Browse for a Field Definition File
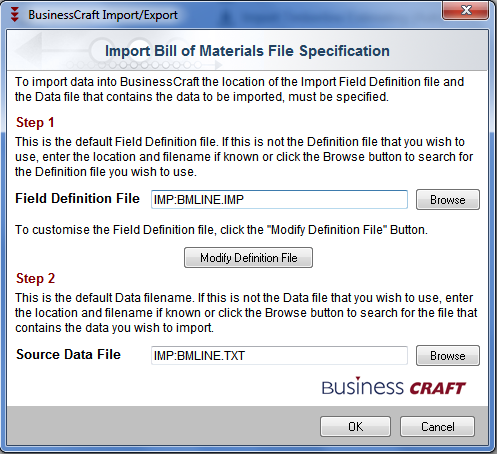This screenshot has width=497, height=454. point(448,200)
